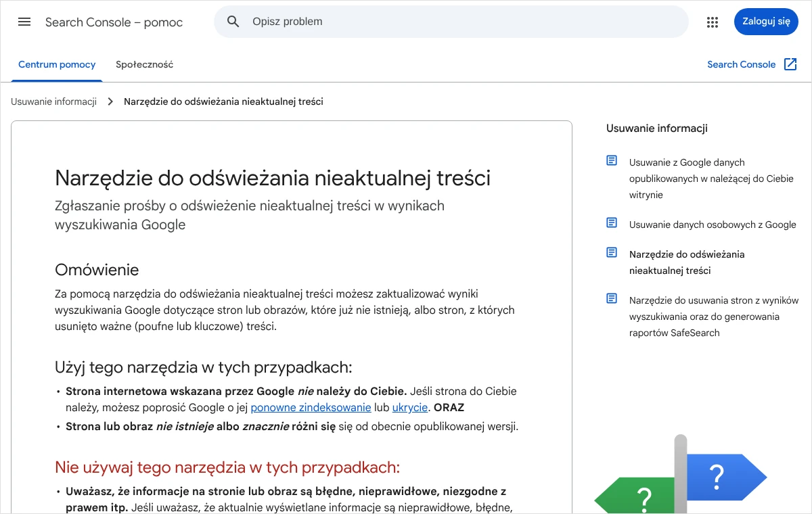Click the Zaloguj się button
Image resolution: width=812 pixels, height=514 pixels.
[x=766, y=22]
